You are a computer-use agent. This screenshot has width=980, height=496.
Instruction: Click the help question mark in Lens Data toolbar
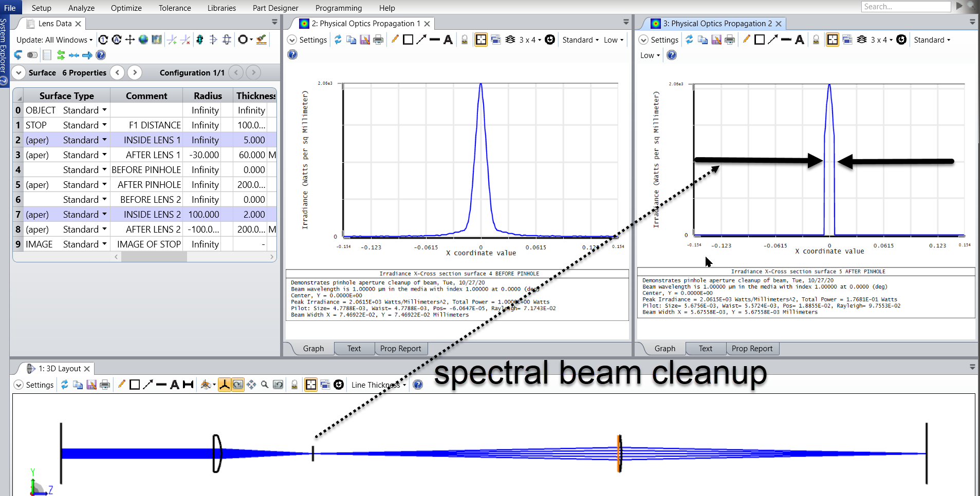(x=101, y=55)
